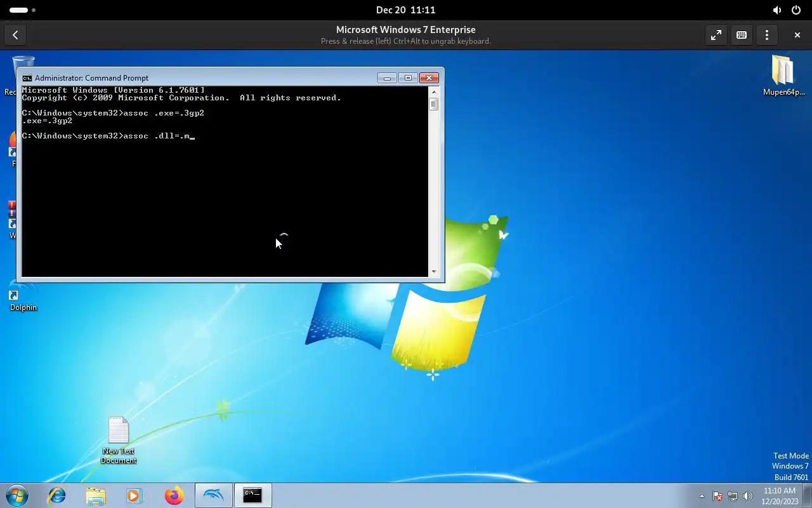
Task: Select the Command Prompt taskbar button
Action: point(252,495)
